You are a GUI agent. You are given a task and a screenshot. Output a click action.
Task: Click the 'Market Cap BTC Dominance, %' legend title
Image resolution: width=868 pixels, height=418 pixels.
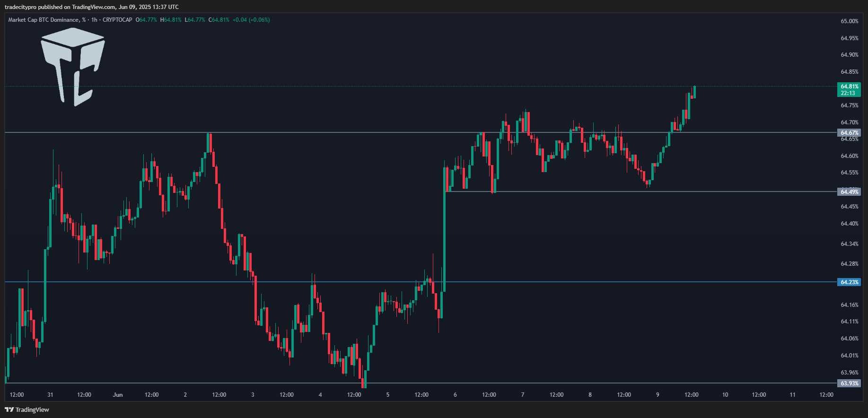47,20
